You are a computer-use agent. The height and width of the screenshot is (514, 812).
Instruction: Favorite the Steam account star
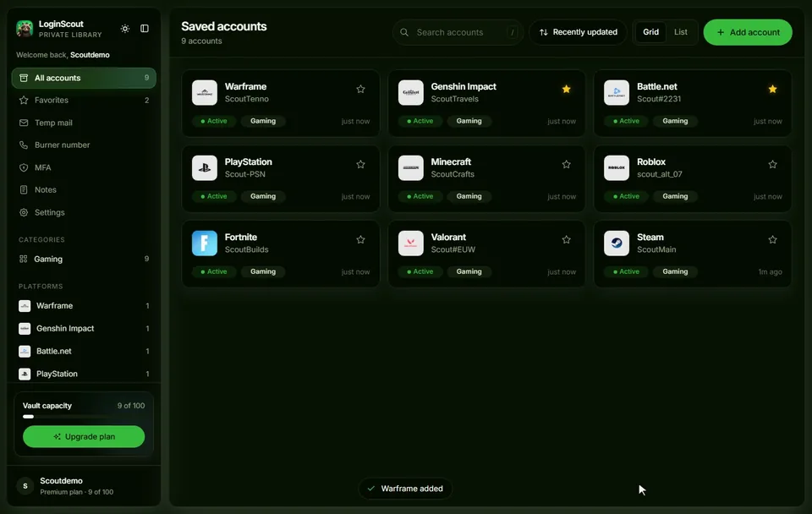772,239
